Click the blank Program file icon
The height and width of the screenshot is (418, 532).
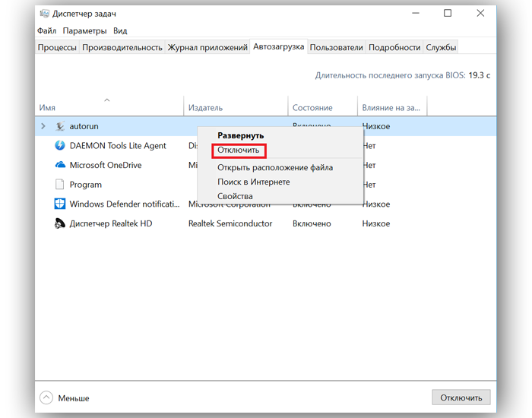60,185
